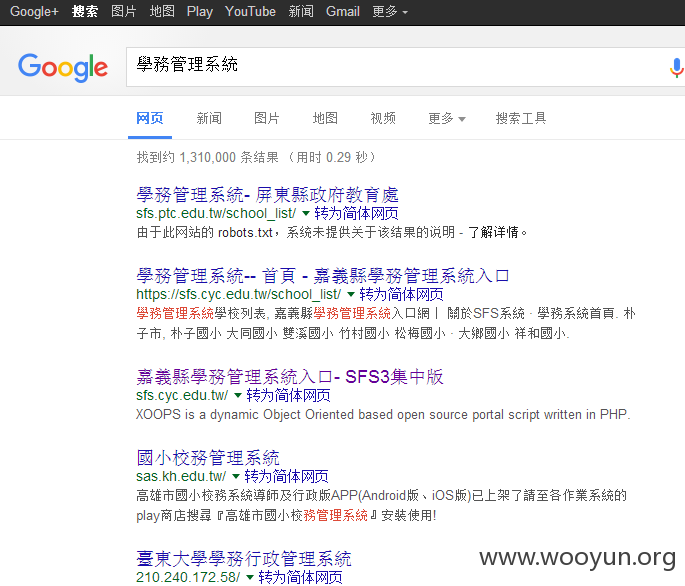This screenshot has width=685, height=586.
Task: Click 转为简体网页 for sfs.ptc.edu.tw result
Action: point(356,213)
